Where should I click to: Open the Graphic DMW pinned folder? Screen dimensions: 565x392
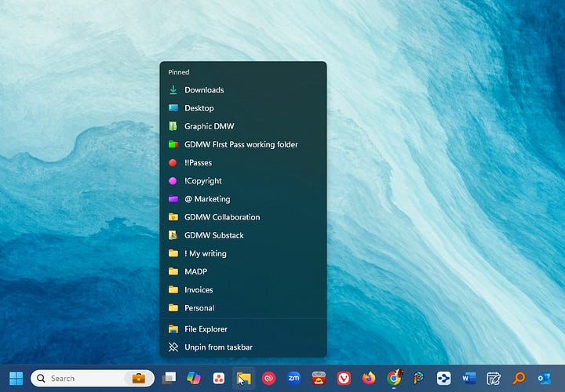[243, 126]
